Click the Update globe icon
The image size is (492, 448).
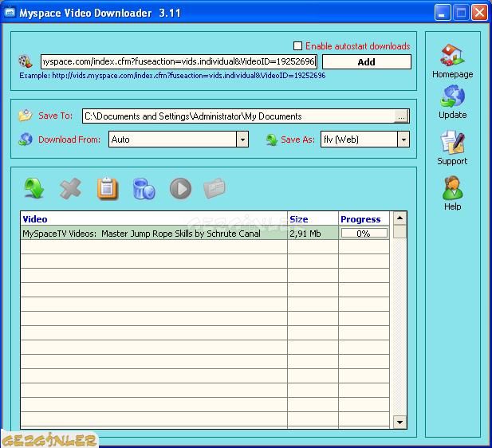tap(452, 96)
